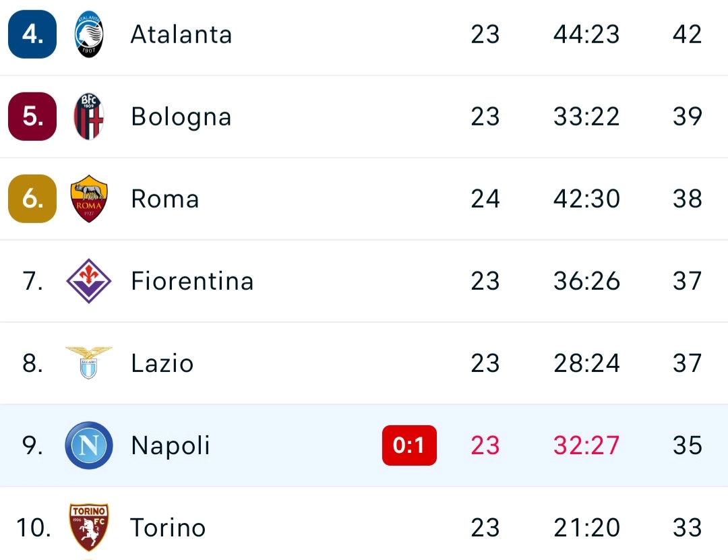Click the Napoli club logo
The height and width of the screenshot is (560, 728).
tap(88, 445)
